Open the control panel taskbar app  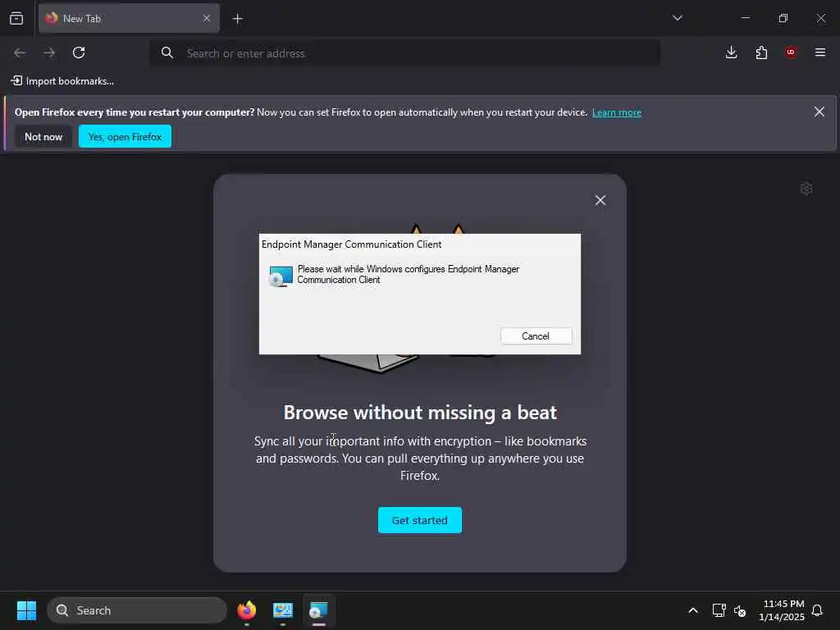coord(283,610)
